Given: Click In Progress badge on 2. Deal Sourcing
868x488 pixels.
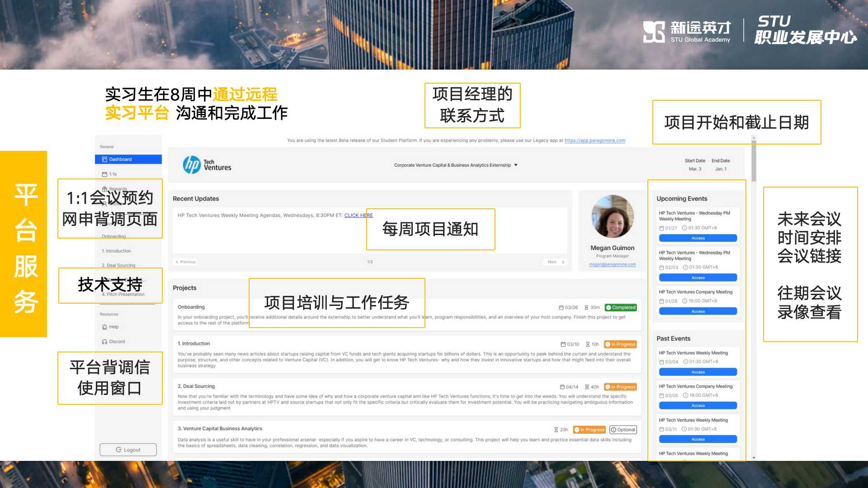Looking at the screenshot, I should pyautogui.click(x=620, y=387).
